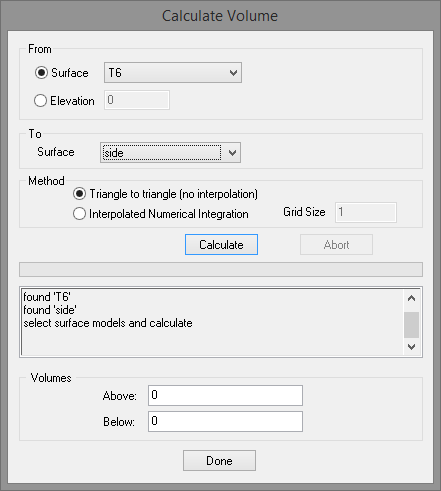This screenshot has width=441, height=491.
Task: Click the Elevation value field
Action: coord(137,100)
